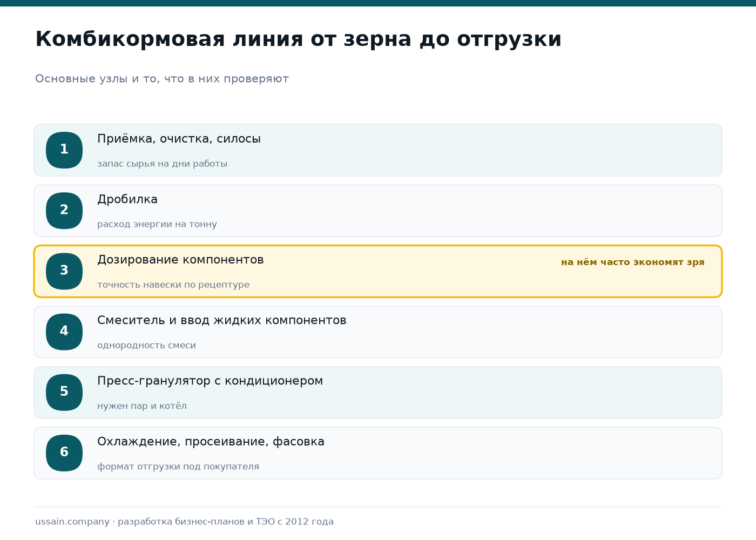The image size is (756, 540).
Task: Click 'расход энергии на тонну' note
Action: pyautogui.click(x=157, y=224)
